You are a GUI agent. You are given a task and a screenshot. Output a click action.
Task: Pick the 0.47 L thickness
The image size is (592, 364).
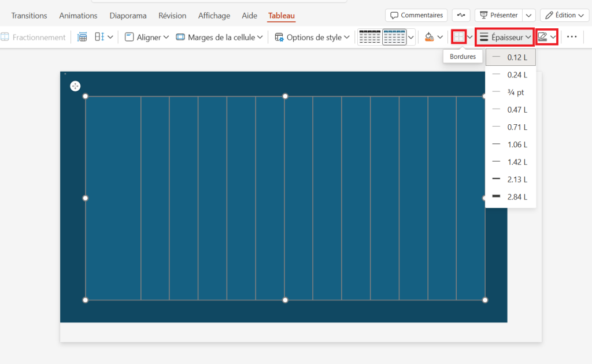click(510, 110)
